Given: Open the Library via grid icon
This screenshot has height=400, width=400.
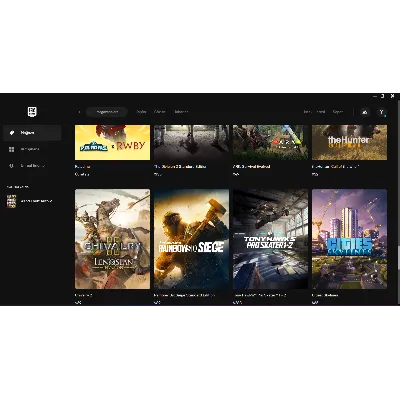Looking at the screenshot, I should click(12, 149).
